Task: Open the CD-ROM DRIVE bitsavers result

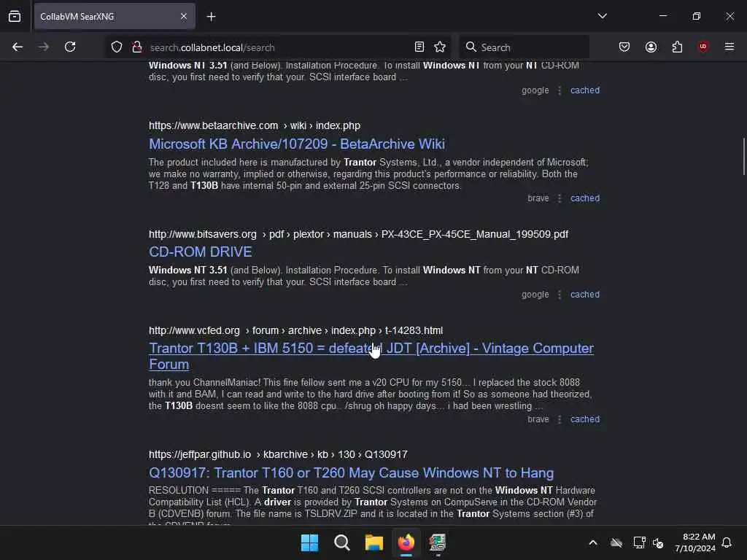Action: (201, 252)
